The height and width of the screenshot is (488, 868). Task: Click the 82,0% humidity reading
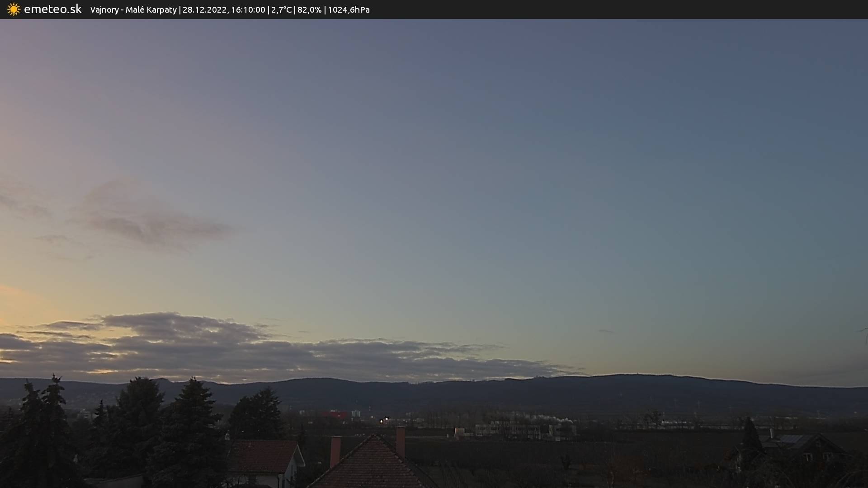pyautogui.click(x=309, y=9)
